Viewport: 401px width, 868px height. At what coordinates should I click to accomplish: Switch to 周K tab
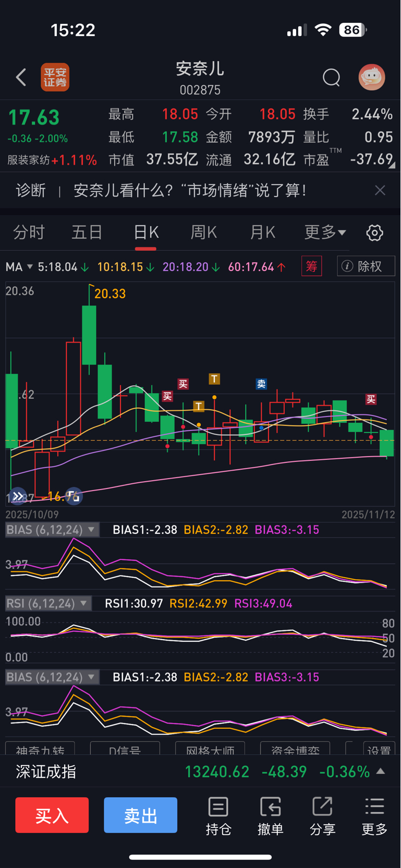tap(203, 233)
